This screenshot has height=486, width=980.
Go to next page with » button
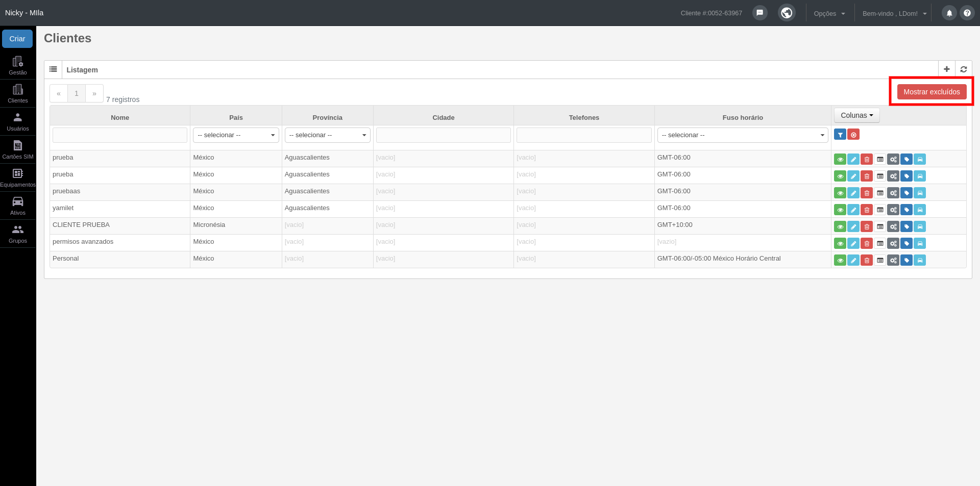[94, 93]
